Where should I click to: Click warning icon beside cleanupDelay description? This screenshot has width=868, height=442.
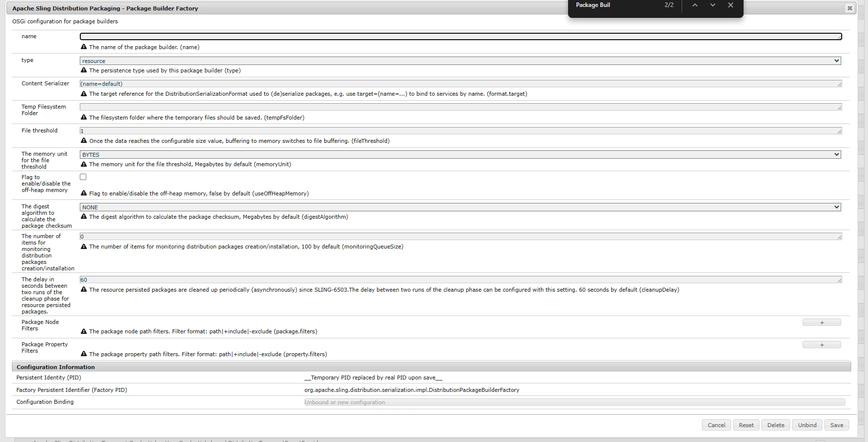click(84, 290)
